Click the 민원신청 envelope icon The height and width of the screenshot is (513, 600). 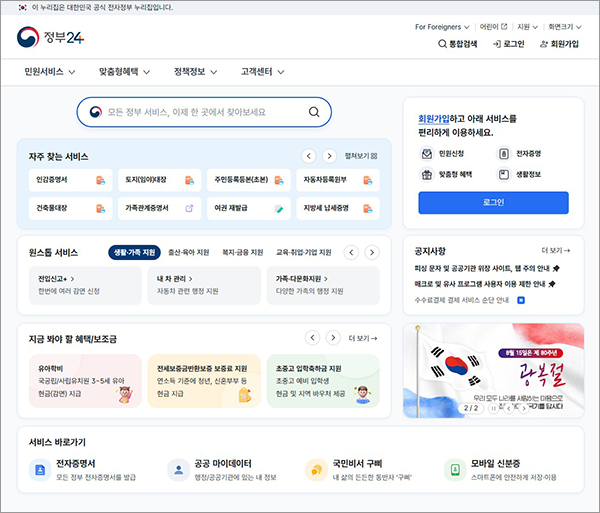427,154
